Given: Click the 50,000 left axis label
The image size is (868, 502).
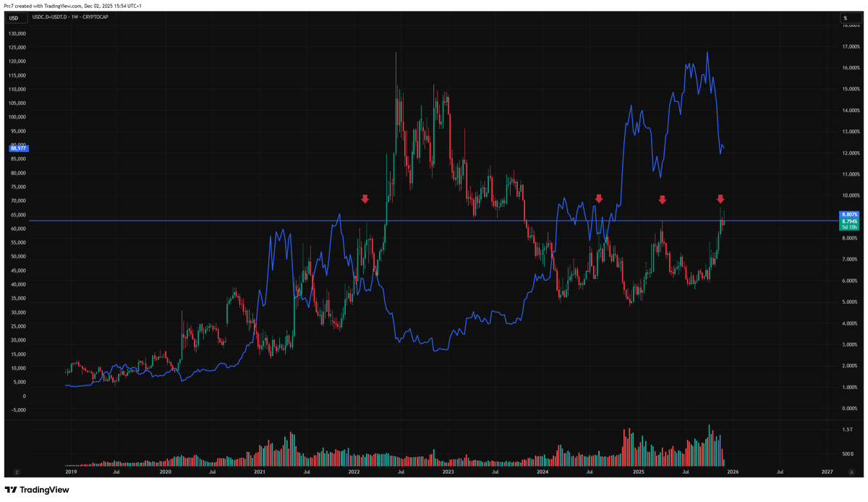Looking at the screenshot, I should [x=17, y=257].
